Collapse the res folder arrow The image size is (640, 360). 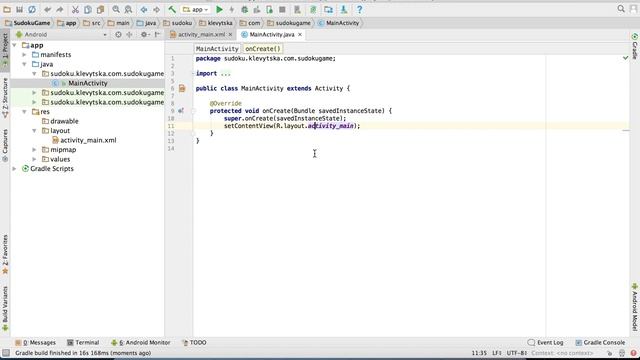coord(24,111)
